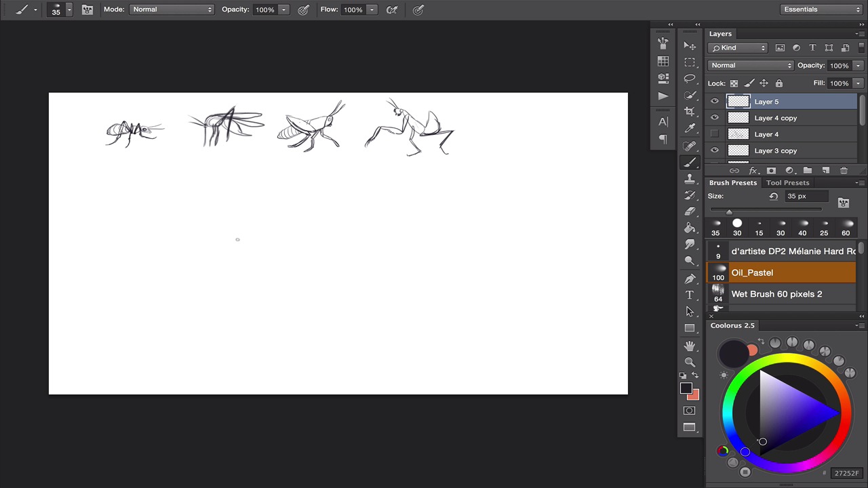
Task: Delete layer with the trash icon
Action: click(844, 171)
